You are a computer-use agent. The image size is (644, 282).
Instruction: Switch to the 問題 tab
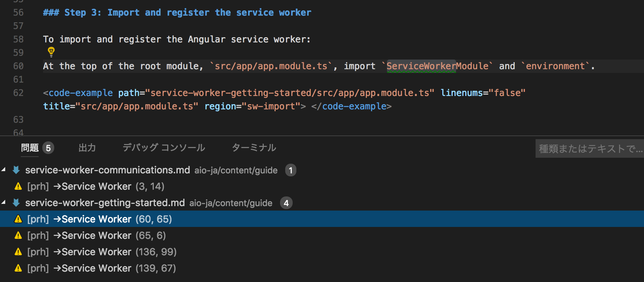pyautogui.click(x=30, y=148)
